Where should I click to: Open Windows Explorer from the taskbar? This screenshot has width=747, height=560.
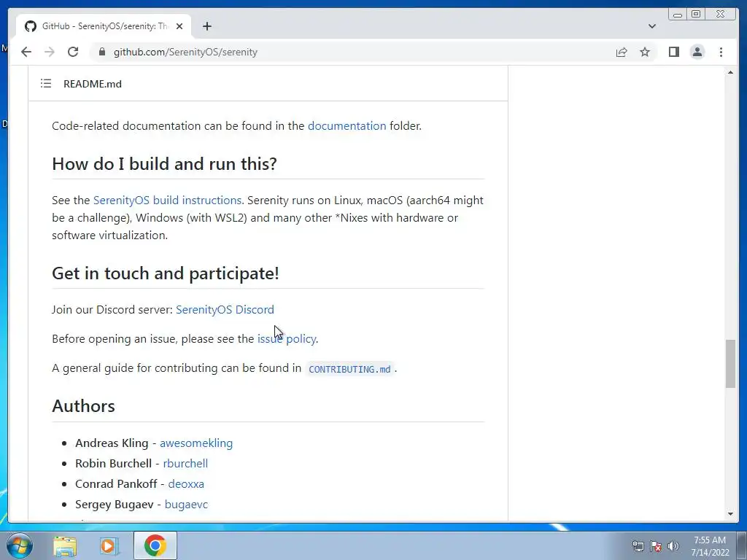(65, 545)
